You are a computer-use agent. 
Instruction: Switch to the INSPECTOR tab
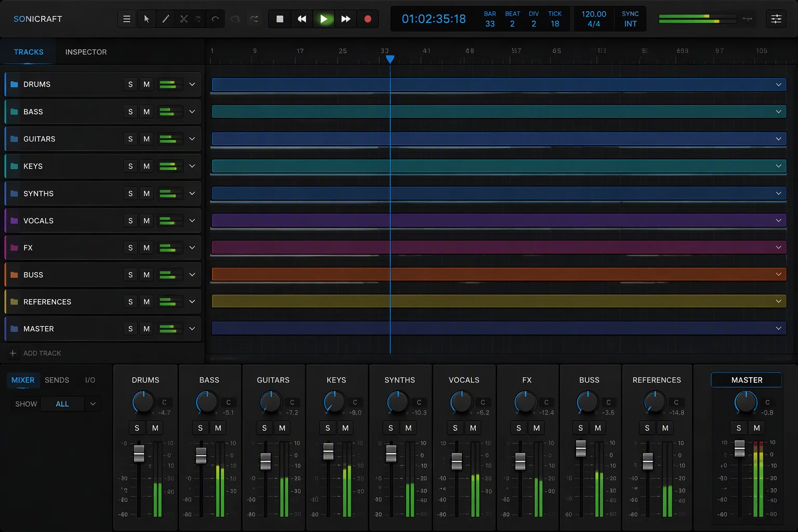[86, 52]
